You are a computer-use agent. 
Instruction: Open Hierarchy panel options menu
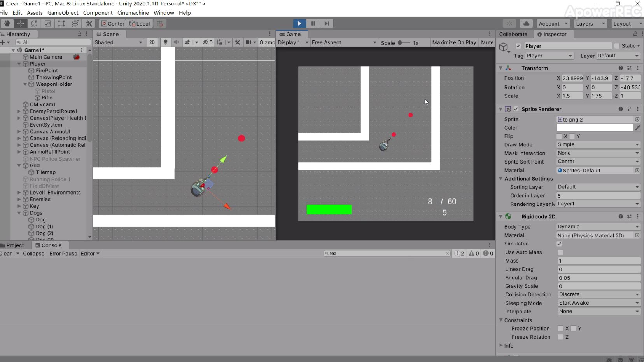(87, 34)
